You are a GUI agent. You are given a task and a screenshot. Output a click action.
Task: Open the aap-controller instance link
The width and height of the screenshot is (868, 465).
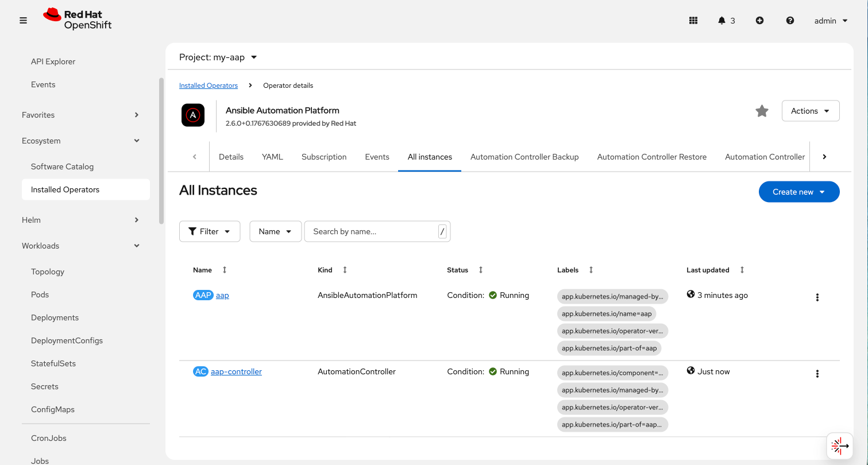(236, 371)
